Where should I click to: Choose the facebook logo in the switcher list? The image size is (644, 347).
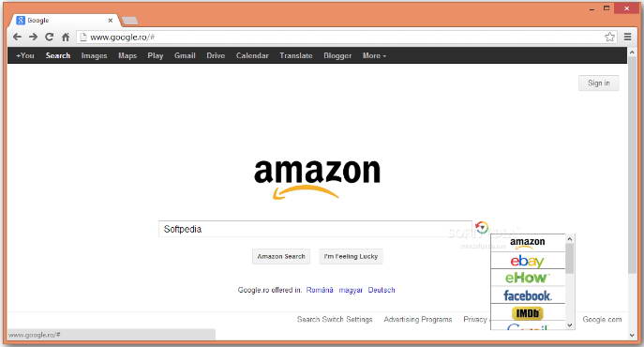click(x=528, y=295)
